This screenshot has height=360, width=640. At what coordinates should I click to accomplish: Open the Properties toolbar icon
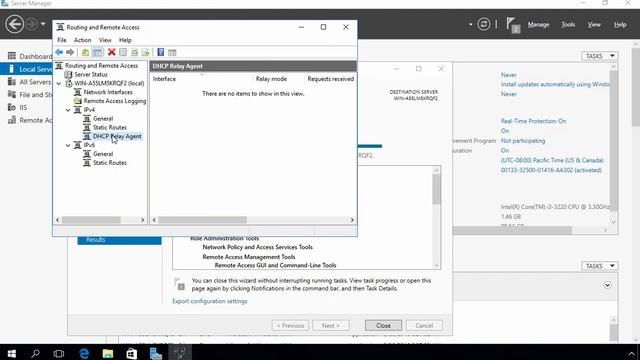123,52
